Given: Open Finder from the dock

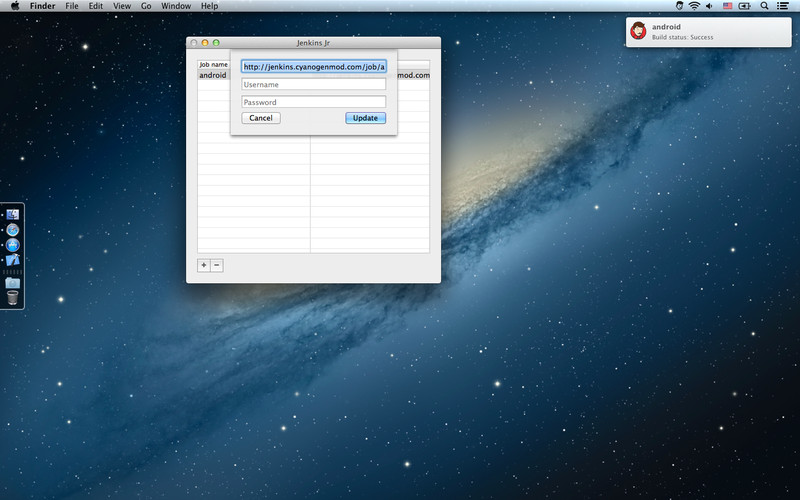Looking at the screenshot, I should click(13, 214).
